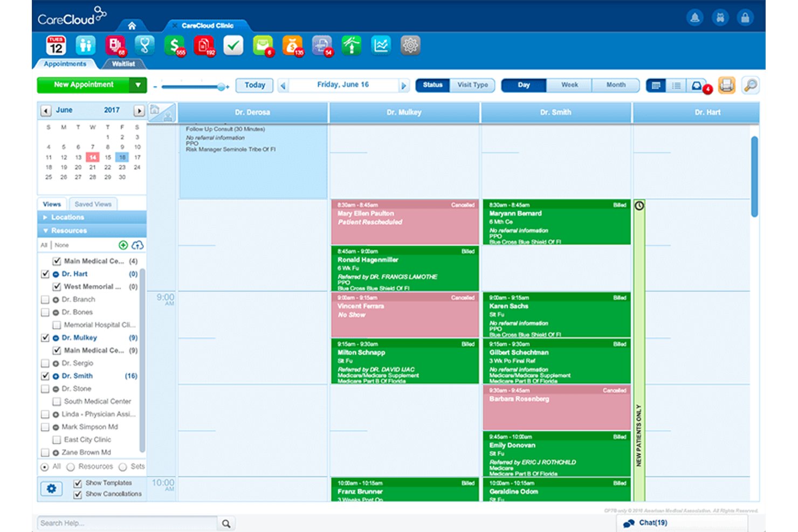Expand the Dr. Smith tree node

click(x=56, y=376)
